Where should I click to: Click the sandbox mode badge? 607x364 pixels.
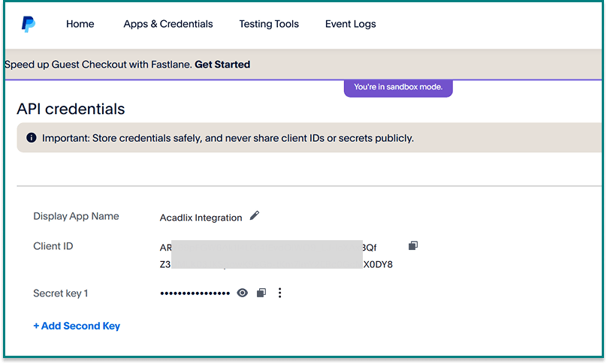(398, 87)
